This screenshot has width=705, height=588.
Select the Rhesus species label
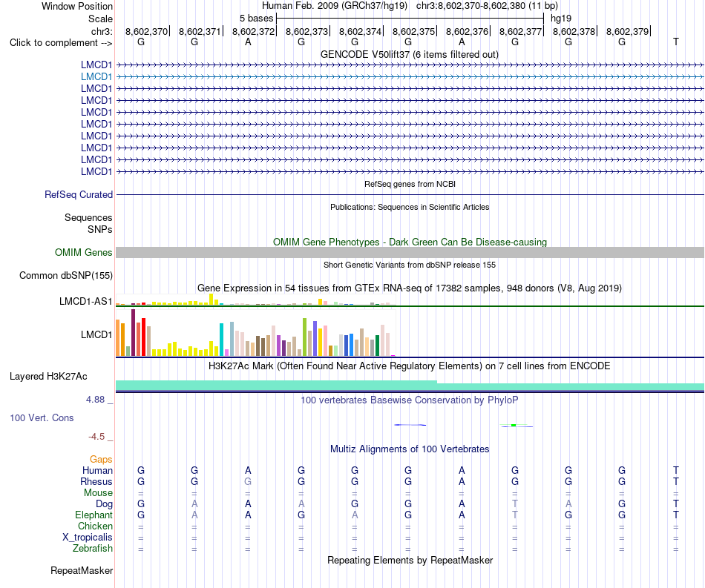(96, 481)
